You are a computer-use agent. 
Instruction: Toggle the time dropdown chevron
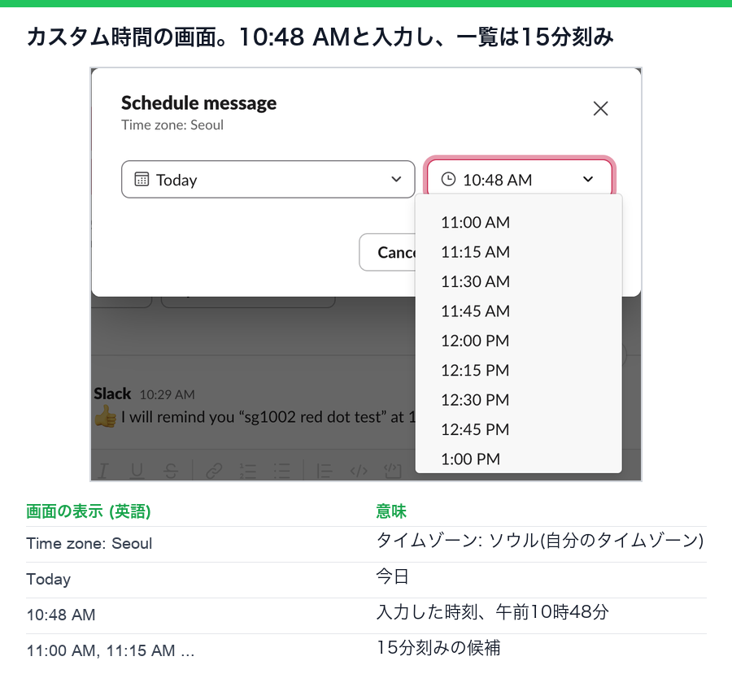(588, 179)
